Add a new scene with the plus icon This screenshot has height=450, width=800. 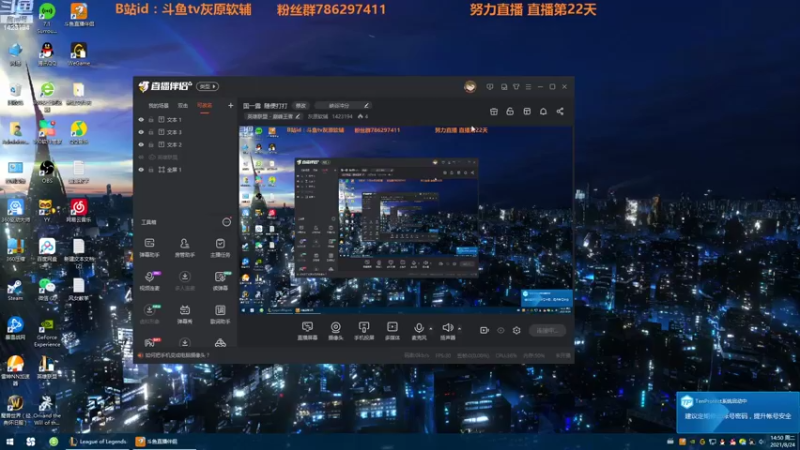pyautogui.click(x=231, y=106)
